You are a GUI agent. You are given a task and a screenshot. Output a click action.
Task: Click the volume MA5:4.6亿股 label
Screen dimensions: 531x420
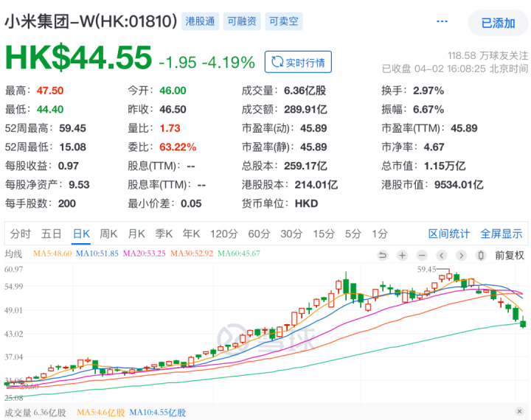[101, 413]
